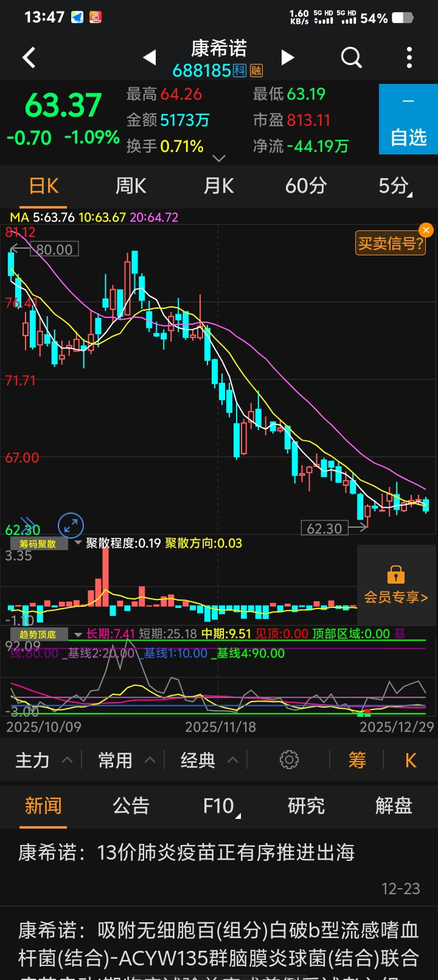Open 趋势顶底 indicator selector
438x980 pixels.
38,634
